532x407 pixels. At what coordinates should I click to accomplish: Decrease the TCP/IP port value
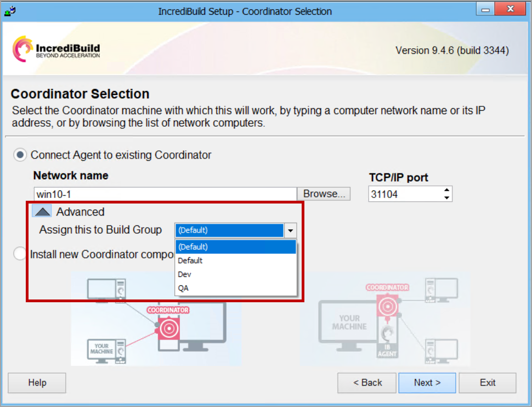pyautogui.click(x=447, y=197)
